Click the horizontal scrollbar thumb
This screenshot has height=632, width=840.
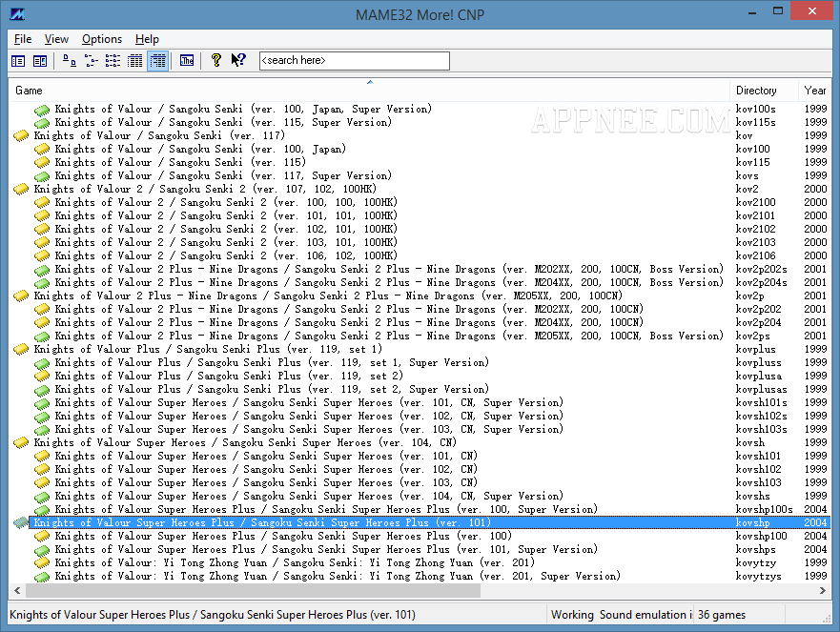pos(253,590)
